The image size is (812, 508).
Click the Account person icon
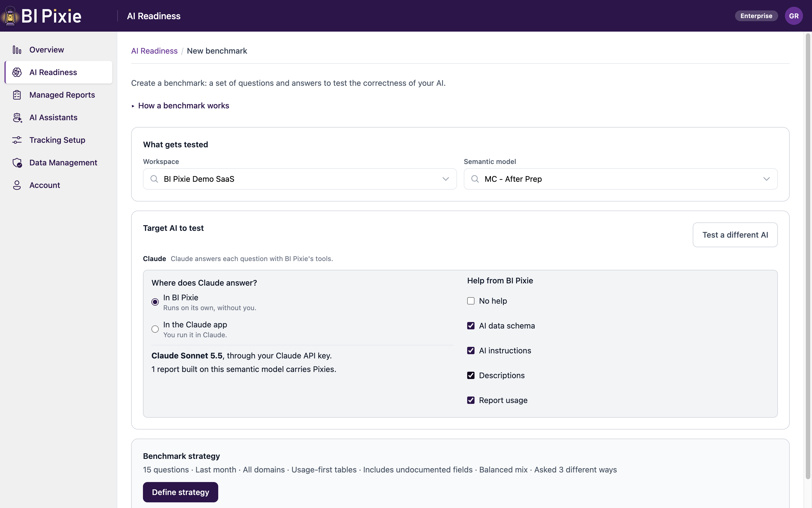coord(17,185)
